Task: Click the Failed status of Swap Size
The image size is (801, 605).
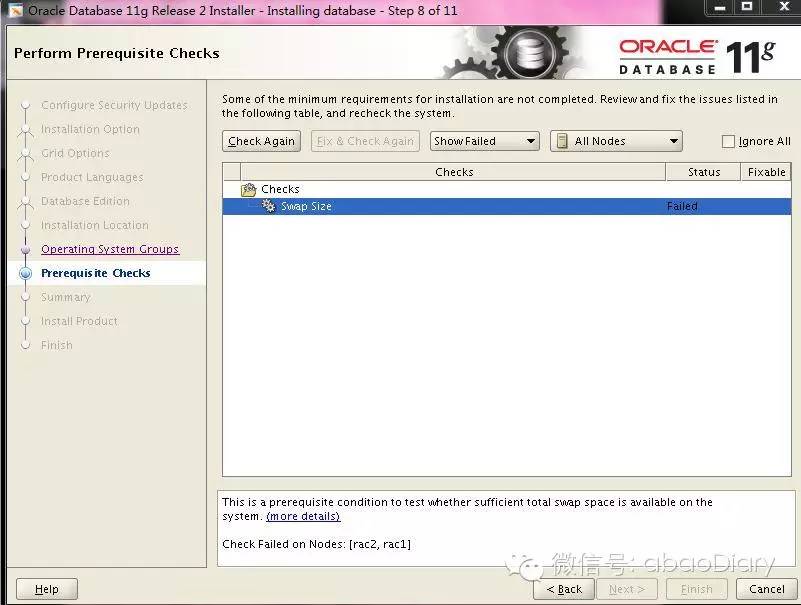Action: pos(682,206)
